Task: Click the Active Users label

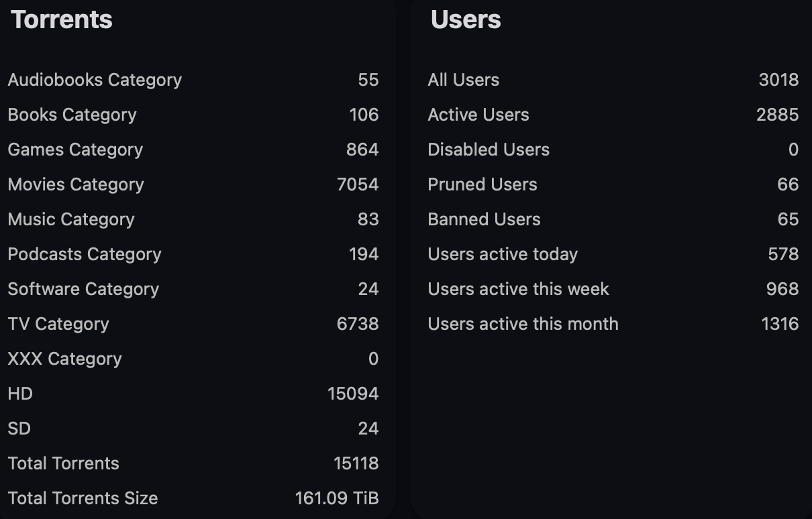Action: [478, 115]
